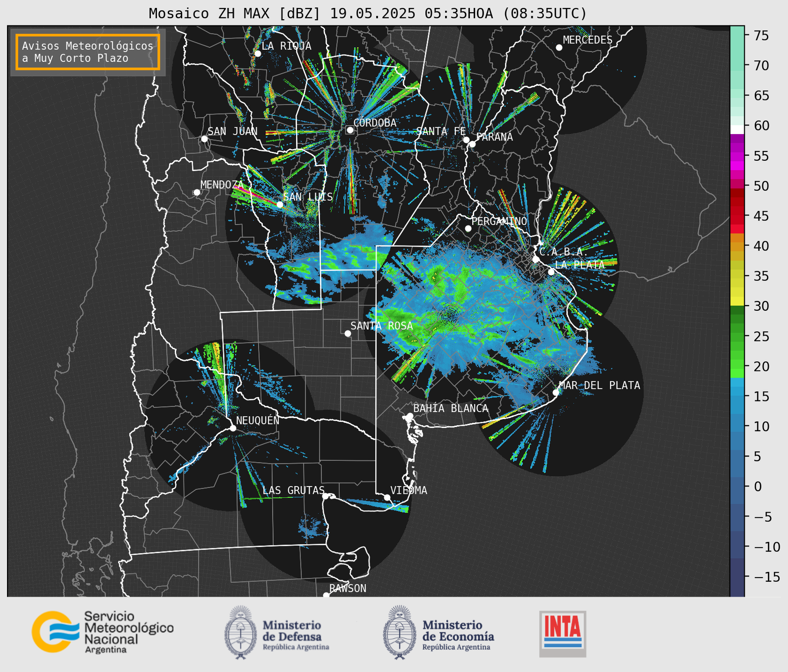Click the NEUQUÉN label
The width and height of the screenshot is (788, 672).
point(257,420)
